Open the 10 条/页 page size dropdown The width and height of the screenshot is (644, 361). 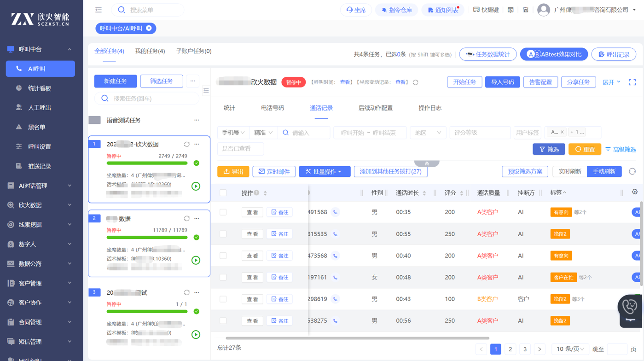point(570,349)
